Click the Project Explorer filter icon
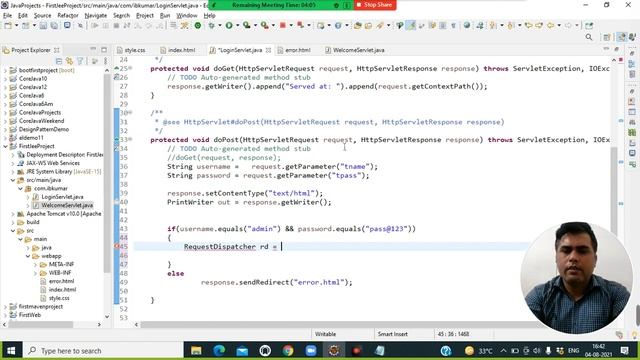 coord(80,61)
